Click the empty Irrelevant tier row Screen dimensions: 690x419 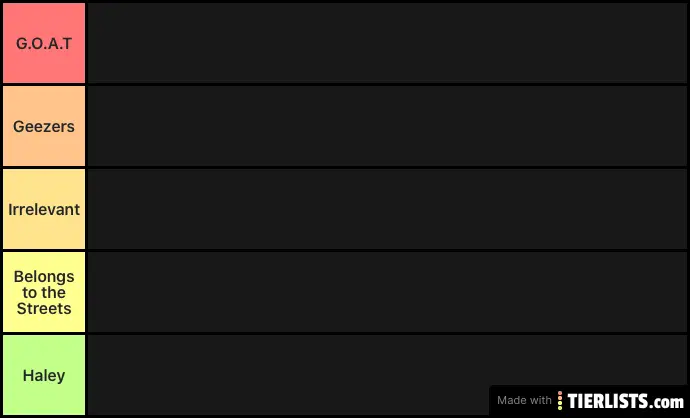(387, 210)
